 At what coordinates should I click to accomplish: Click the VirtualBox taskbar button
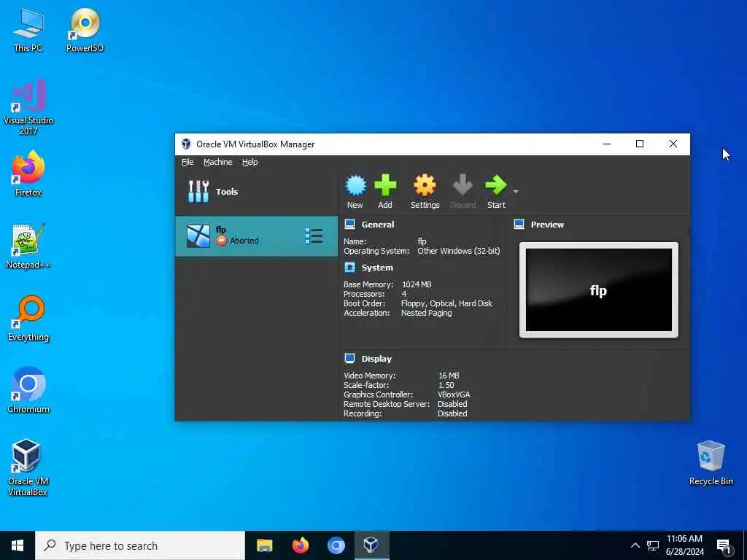click(x=371, y=545)
